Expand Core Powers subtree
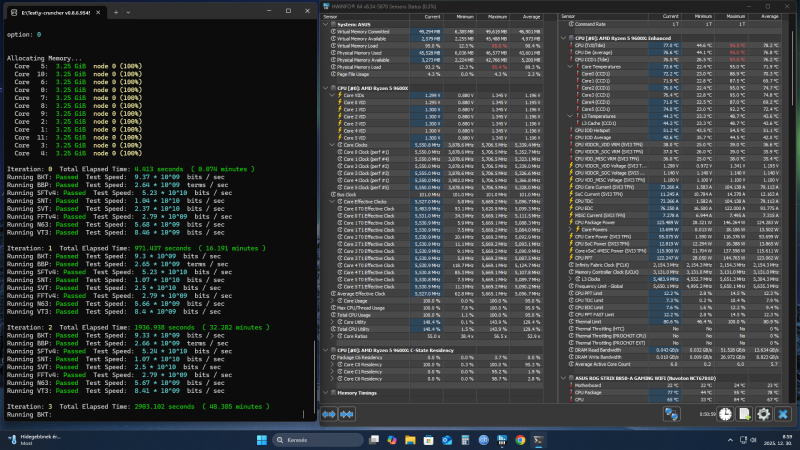This screenshot has height=450, width=800. [x=570, y=230]
